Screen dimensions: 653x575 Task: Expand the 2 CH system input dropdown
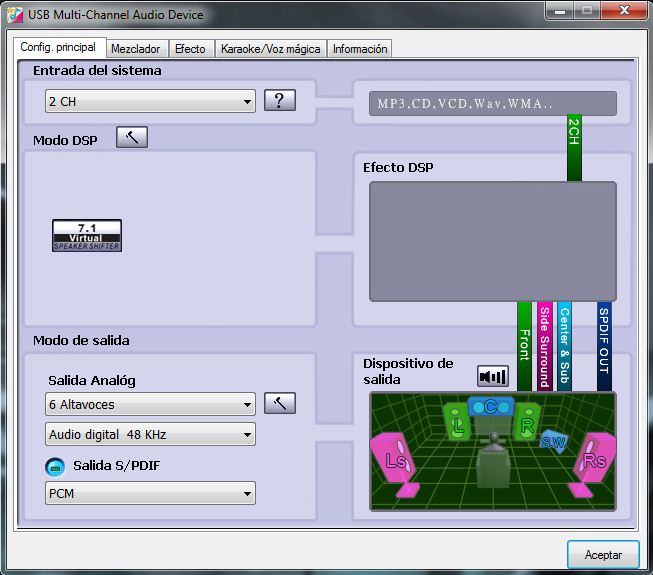(150, 101)
